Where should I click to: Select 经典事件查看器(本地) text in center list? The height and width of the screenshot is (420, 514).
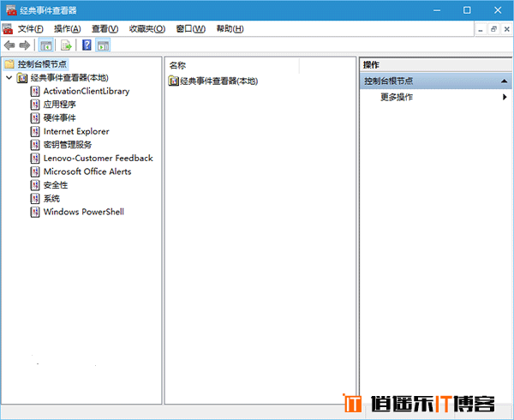click(219, 81)
